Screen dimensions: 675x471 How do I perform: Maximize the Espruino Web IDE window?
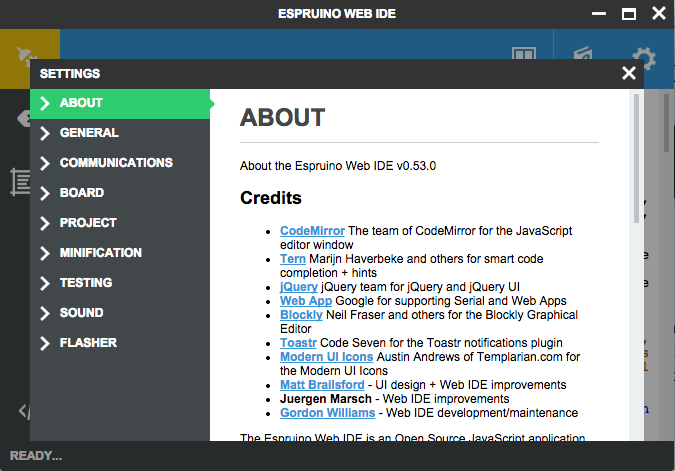[x=629, y=14]
